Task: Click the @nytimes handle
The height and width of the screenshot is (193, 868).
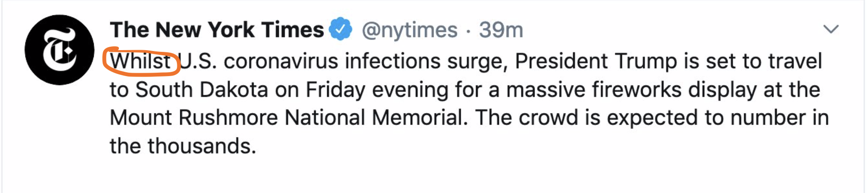Action: pyautogui.click(x=409, y=30)
